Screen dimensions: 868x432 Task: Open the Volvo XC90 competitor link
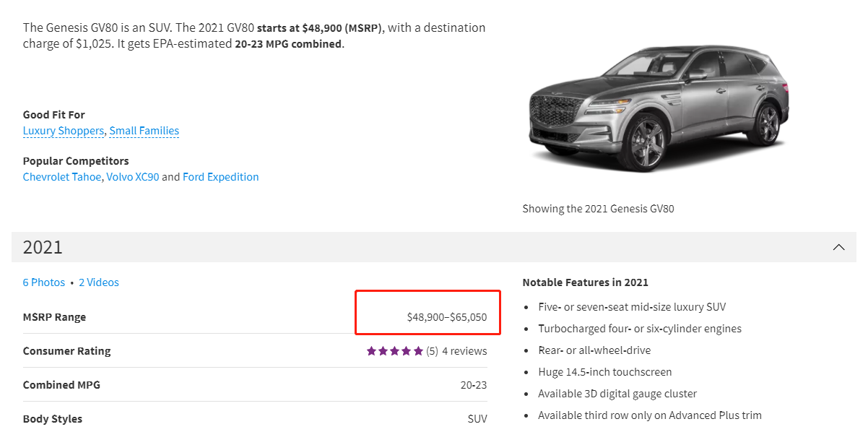point(133,177)
